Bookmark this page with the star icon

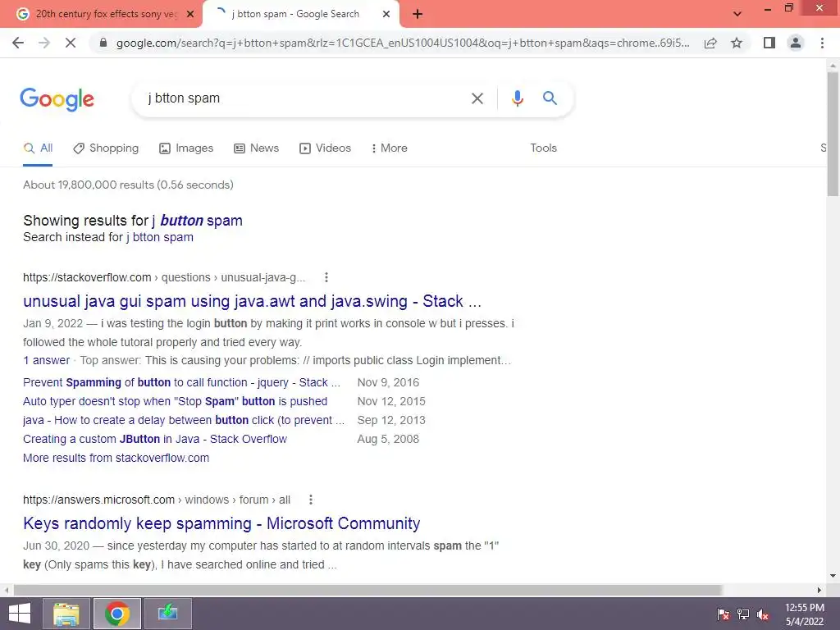(x=737, y=43)
